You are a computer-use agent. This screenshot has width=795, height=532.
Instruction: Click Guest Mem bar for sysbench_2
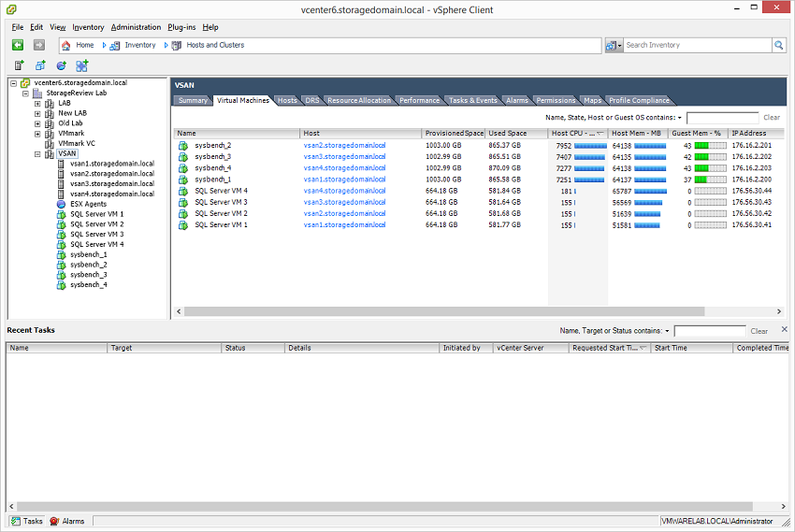tap(710, 146)
